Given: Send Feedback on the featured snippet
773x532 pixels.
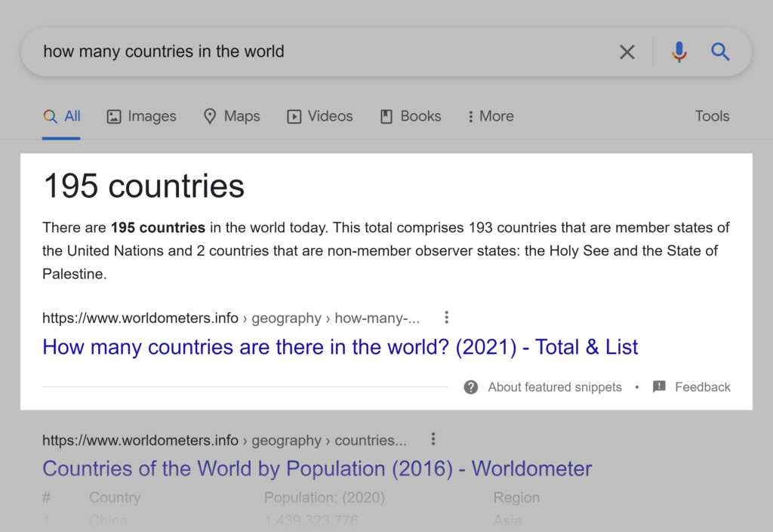Looking at the screenshot, I should point(702,387).
